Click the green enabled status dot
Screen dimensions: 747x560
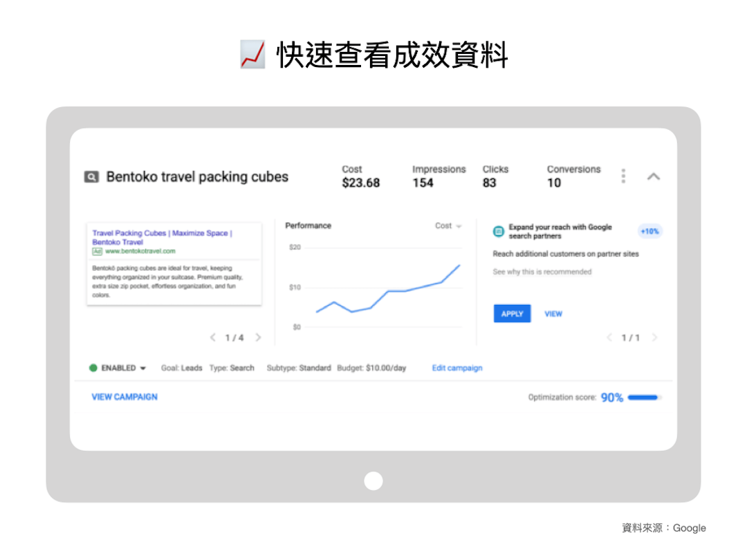coord(93,368)
